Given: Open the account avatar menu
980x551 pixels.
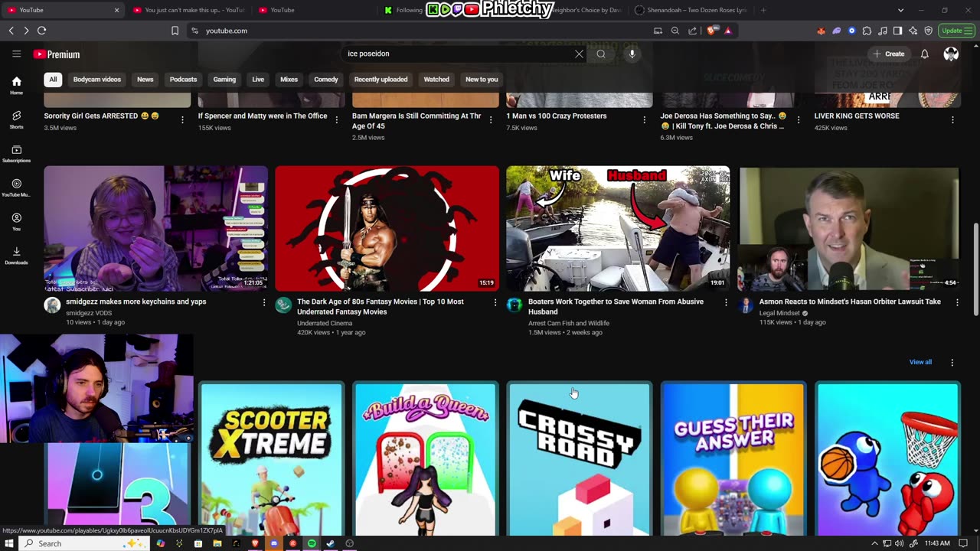Looking at the screenshot, I should pos(951,54).
